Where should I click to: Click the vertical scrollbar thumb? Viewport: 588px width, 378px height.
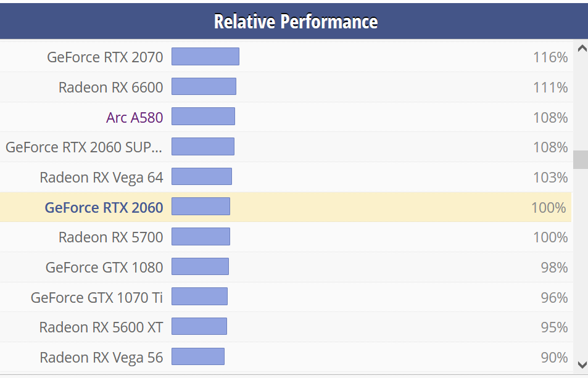[x=581, y=160]
